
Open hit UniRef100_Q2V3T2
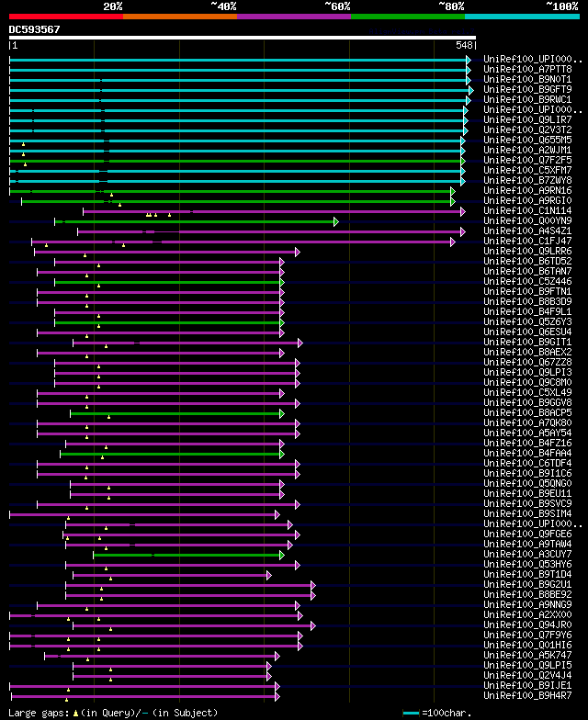[x=527, y=130]
